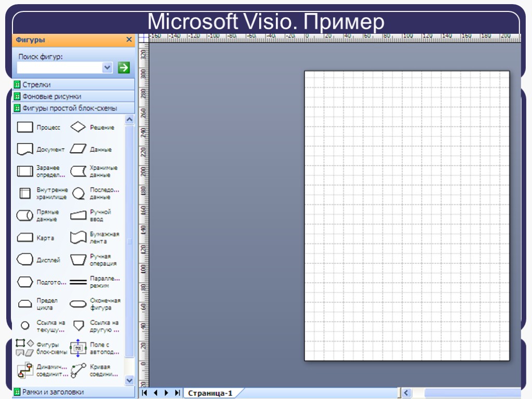
Task: Pick the Ручная операция trapezoid shape
Action: point(78,260)
